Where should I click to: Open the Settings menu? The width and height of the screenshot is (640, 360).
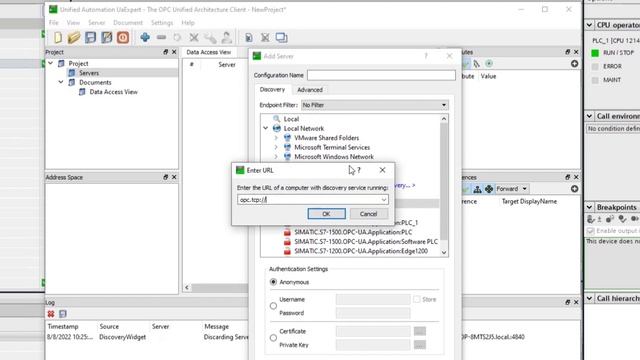click(x=162, y=23)
